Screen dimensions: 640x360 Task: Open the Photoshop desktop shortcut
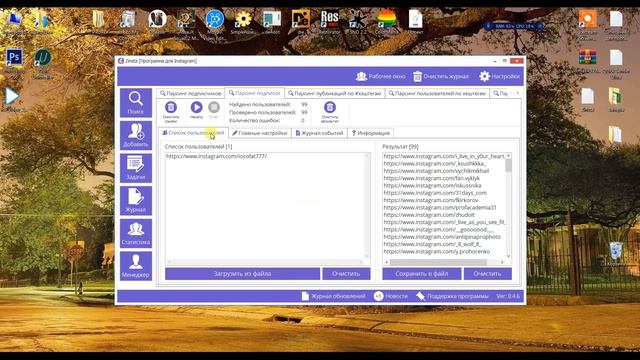pos(14,58)
